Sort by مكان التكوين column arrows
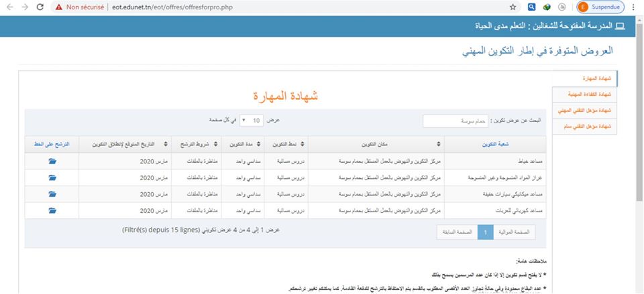The width and height of the screenshot is (644, 294). click(439, 144)
